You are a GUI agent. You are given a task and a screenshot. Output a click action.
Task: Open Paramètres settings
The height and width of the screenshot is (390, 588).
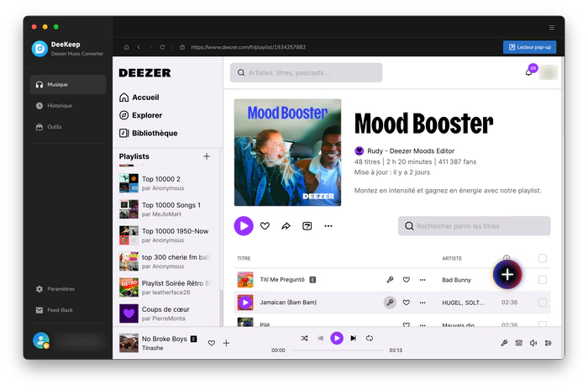point(55,289)
